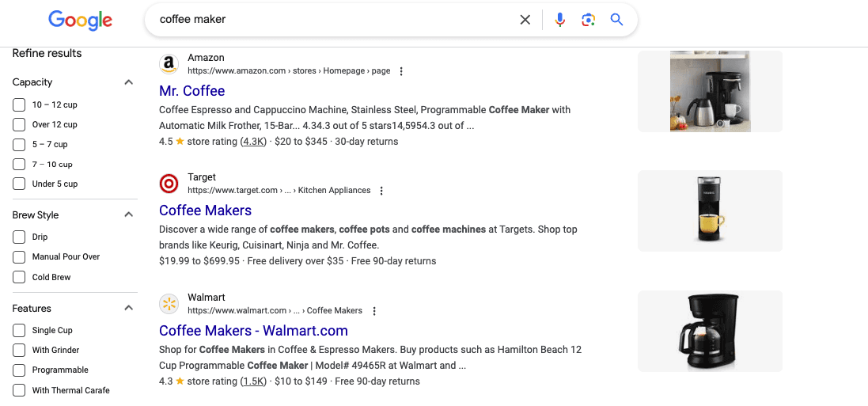Open Google Lens image search
The height and width of the screenshot is (406, 868).
point(588,20)
